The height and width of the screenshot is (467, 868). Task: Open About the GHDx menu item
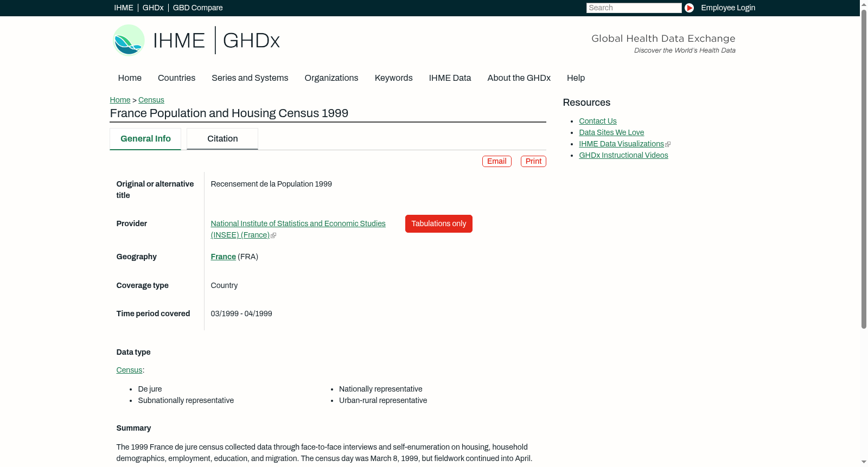click(x=519, y=78)
